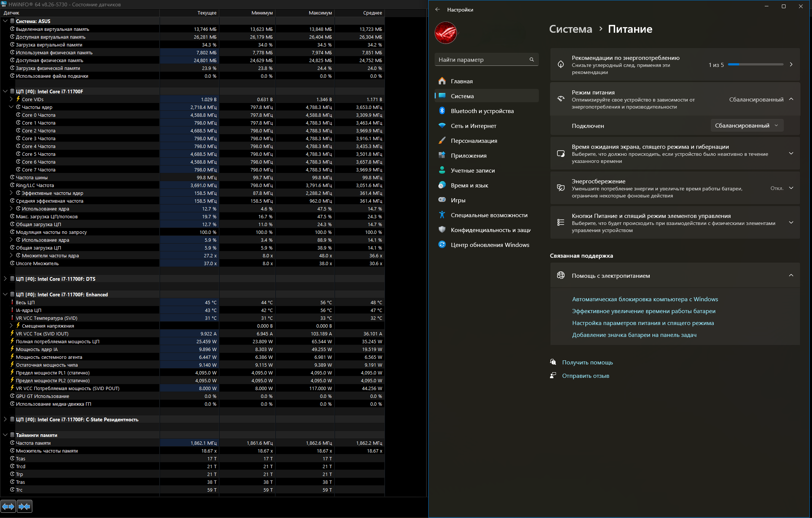Open Центр обновления Windows page

(x=490, y=245)
